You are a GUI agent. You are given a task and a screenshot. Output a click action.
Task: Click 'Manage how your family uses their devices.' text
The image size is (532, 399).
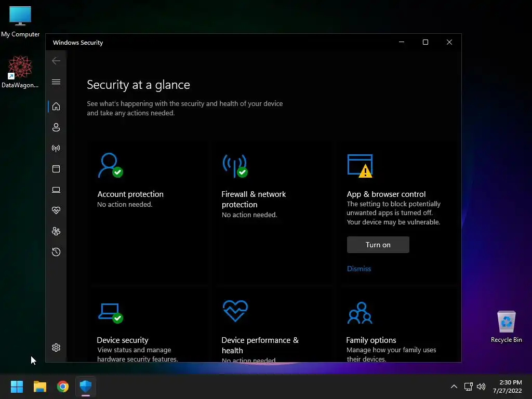pyautogui.click(x=391, y=354)
